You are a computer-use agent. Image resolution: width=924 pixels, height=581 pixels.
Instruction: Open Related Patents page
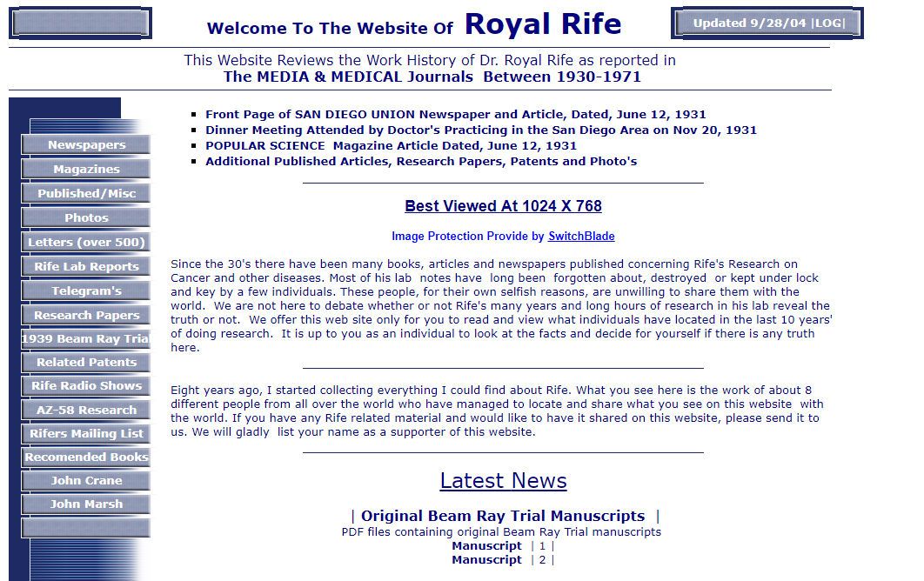pyautogui.click(x=86, y=363)
